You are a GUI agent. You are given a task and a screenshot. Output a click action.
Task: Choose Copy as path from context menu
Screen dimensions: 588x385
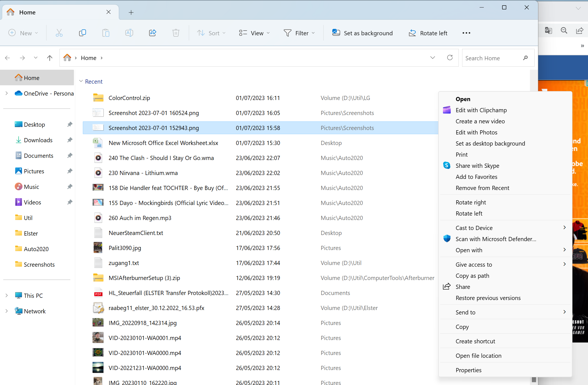pyautogui.click(x=472, y=276)
